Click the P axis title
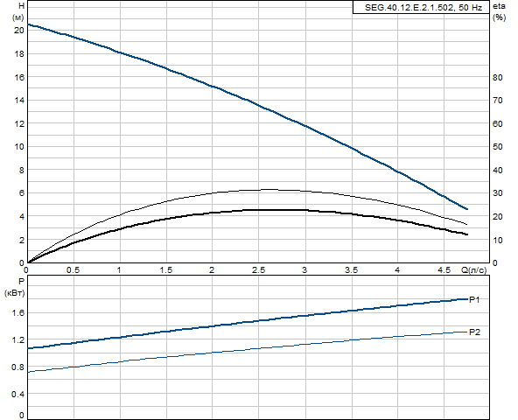This screenshot has height=420, width=518. (22, 281)
